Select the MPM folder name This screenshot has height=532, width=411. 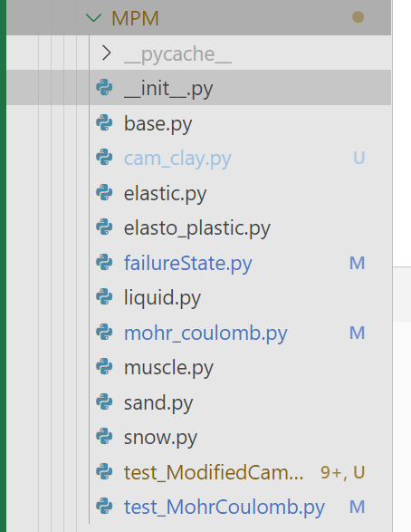pos(135,18)
